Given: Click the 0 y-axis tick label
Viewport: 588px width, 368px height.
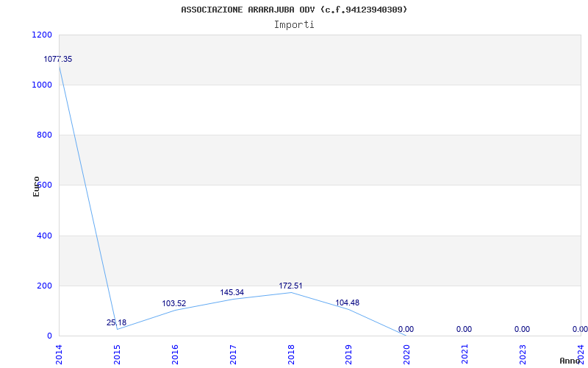Looking at the screenshot, I should [49, 336].
